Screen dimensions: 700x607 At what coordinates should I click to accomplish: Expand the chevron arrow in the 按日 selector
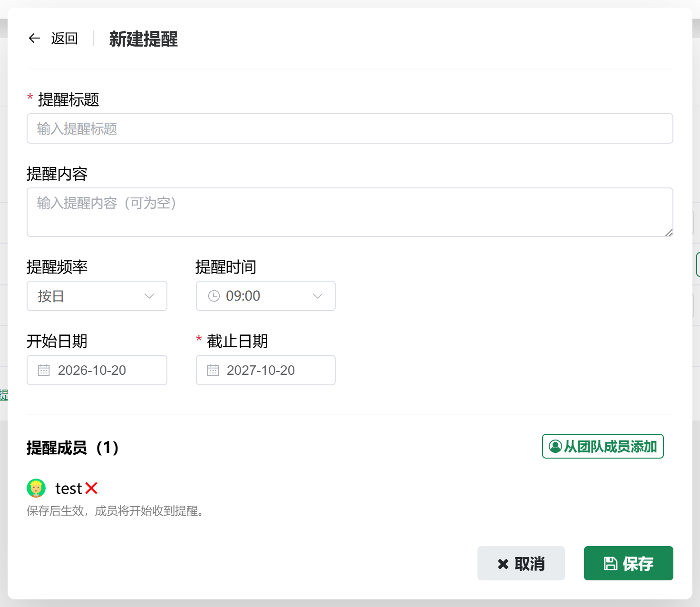[x=149, y=296]
